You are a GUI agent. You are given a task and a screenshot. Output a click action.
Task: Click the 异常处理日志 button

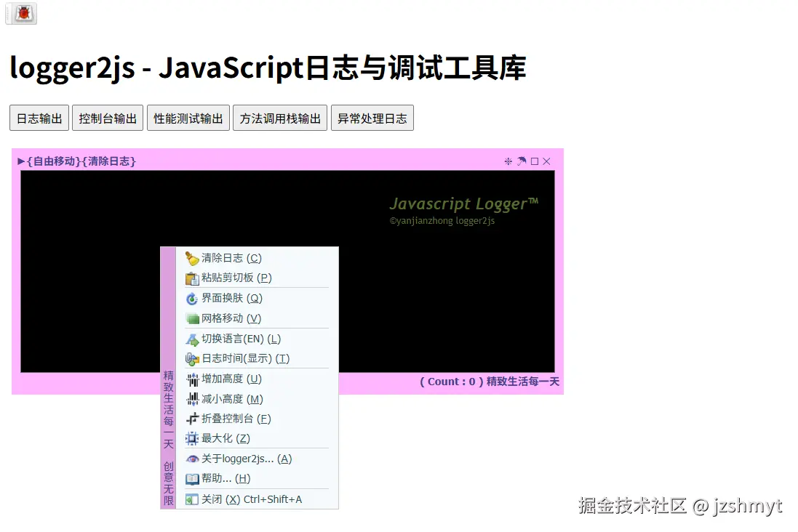(x=372, y=118)
